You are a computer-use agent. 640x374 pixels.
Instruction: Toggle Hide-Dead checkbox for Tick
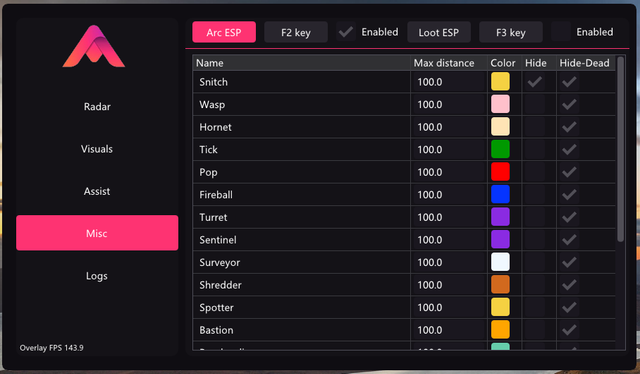click(x=569, y=149)
